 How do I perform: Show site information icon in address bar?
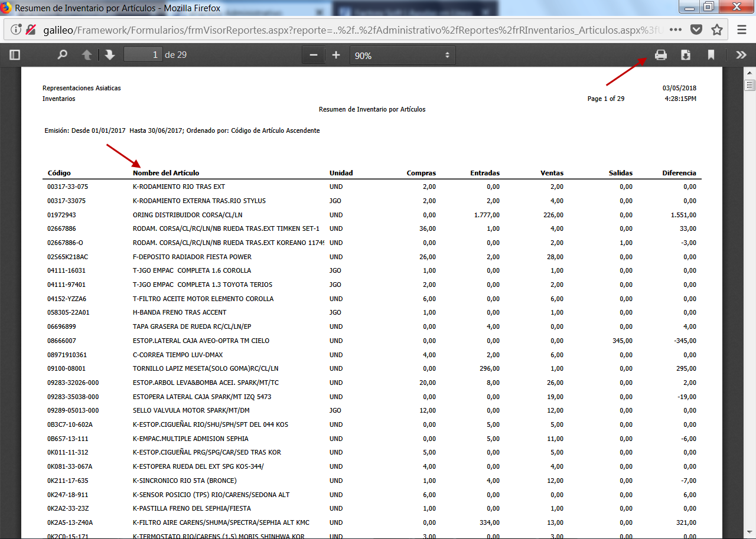click(17, 30)
